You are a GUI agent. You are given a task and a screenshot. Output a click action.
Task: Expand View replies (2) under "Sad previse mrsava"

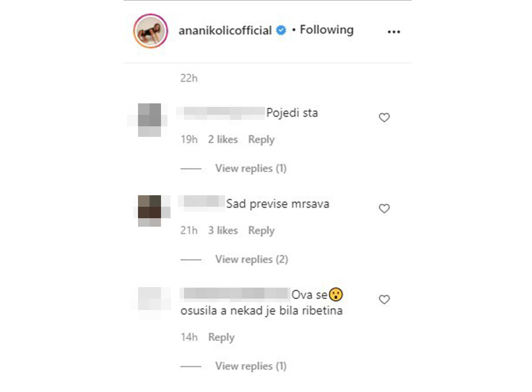[x=251, y=259]
